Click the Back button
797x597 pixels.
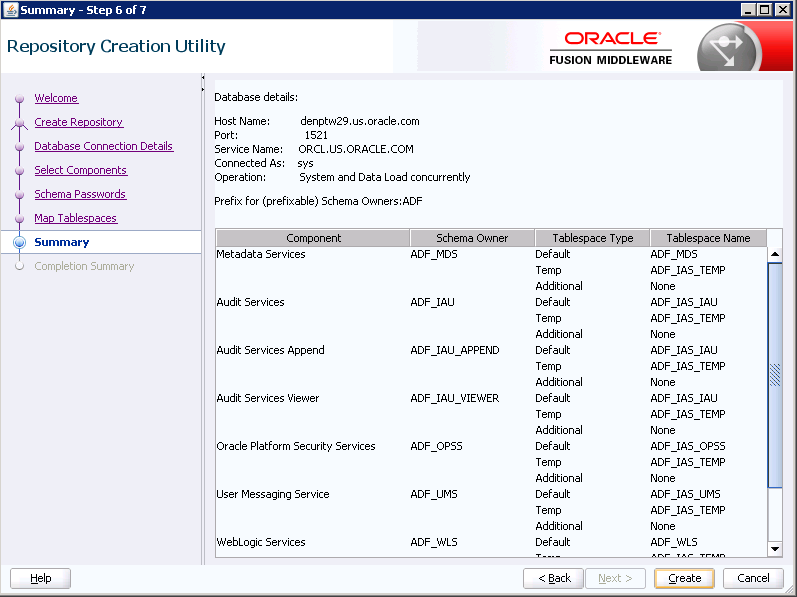pos(554,578)
